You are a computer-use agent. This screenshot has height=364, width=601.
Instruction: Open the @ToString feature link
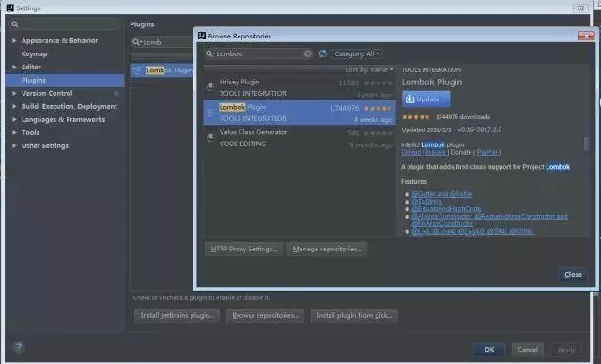click(x=427, y=202)
